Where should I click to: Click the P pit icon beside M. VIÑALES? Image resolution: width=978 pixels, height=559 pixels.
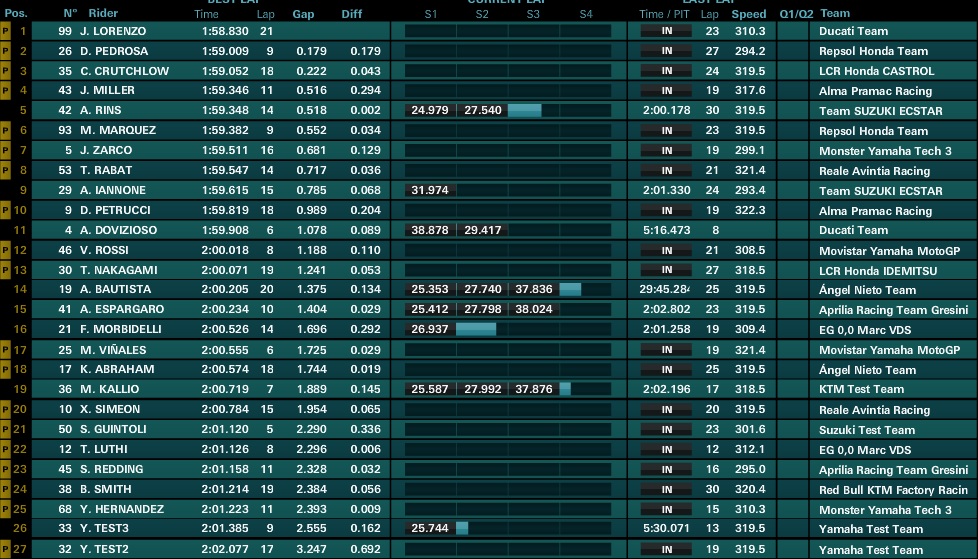click(x=6, y=349)
